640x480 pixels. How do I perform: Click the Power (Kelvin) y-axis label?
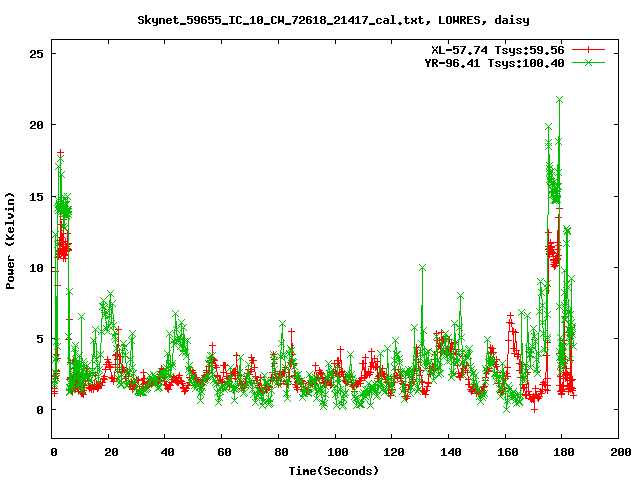point(10,241)
